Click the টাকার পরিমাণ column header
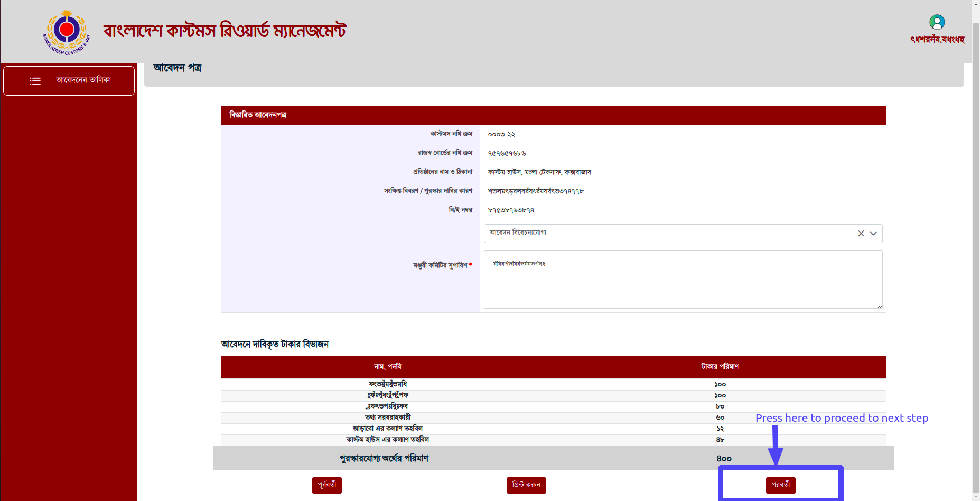The width and height of the screenshot is (980, 501). pos(720,367)
